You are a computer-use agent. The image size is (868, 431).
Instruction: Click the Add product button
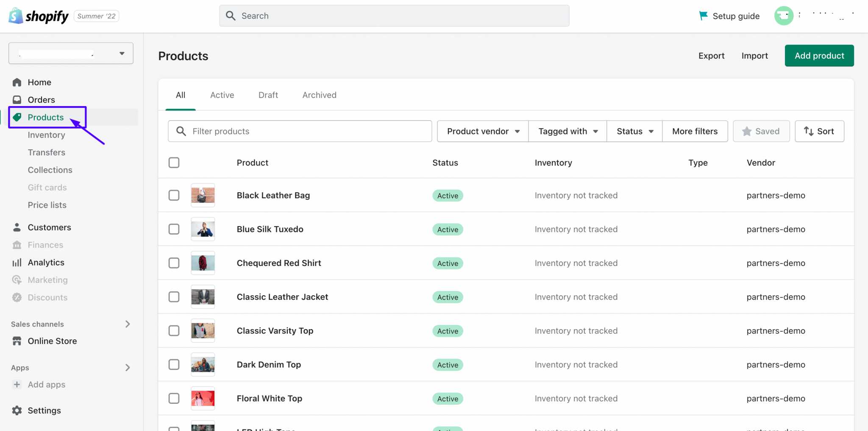pos(819,56)
